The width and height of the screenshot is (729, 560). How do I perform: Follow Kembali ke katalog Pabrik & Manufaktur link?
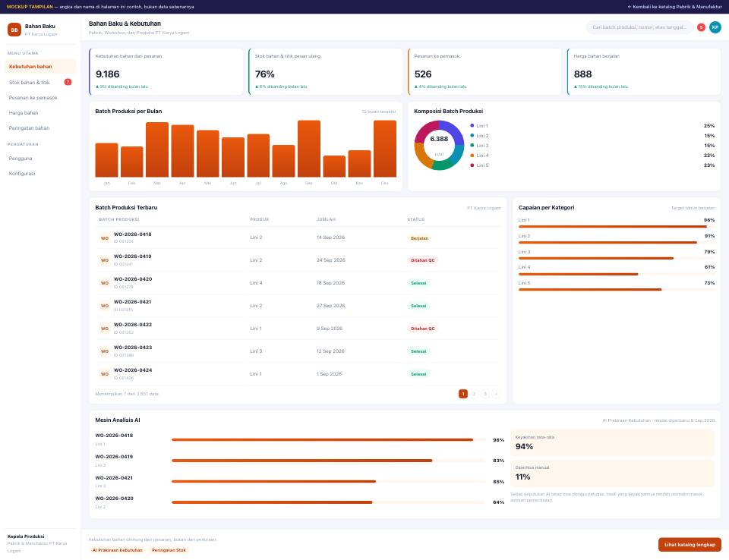coord(674,7)
